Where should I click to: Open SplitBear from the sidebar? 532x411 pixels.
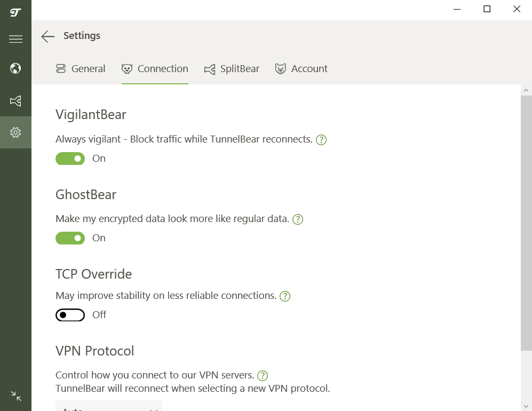point(15,101)
